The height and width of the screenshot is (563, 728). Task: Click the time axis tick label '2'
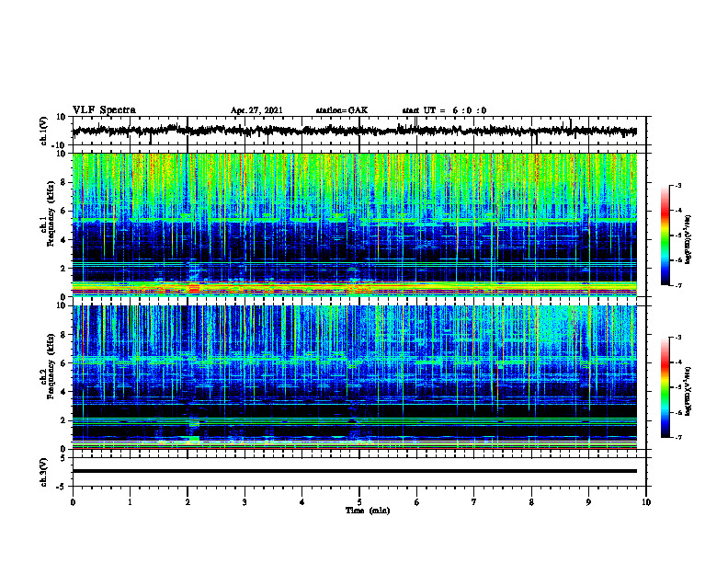(x=188, y=502)
